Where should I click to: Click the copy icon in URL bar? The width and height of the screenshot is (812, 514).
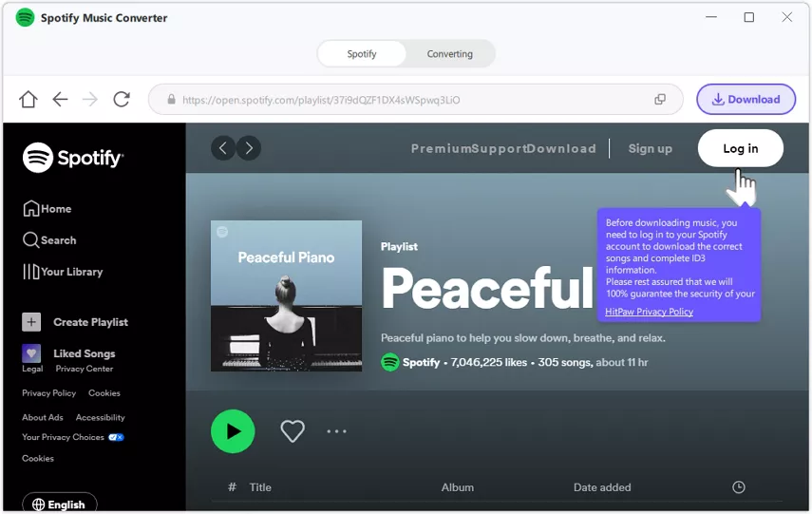660,100
